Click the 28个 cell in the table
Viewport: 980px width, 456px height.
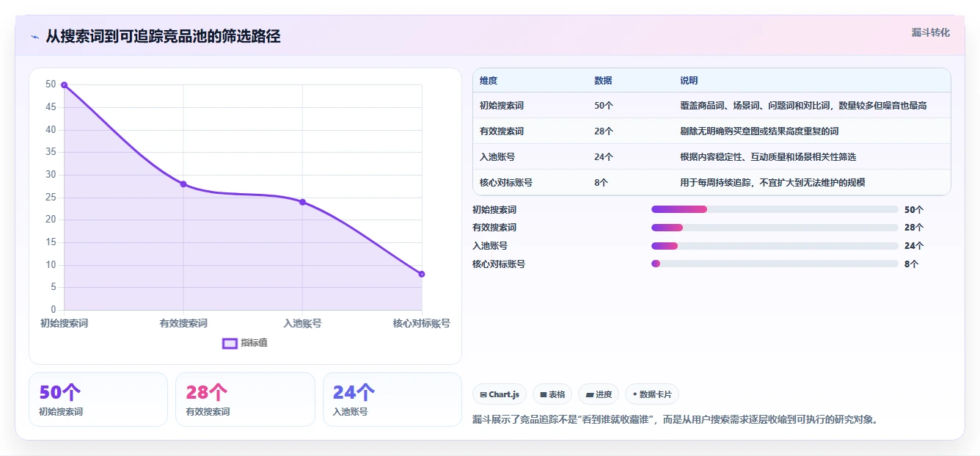click(604, 131)
